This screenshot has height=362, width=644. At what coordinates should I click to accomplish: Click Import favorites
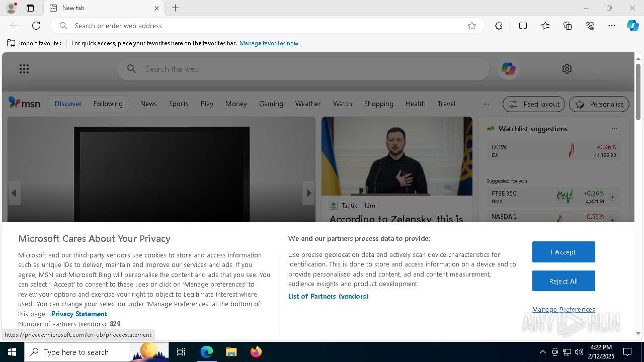[34, 43]
